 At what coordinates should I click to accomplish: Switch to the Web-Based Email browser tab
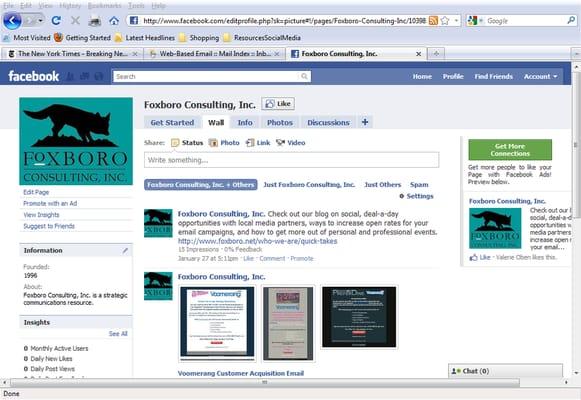tap(215, 54)
